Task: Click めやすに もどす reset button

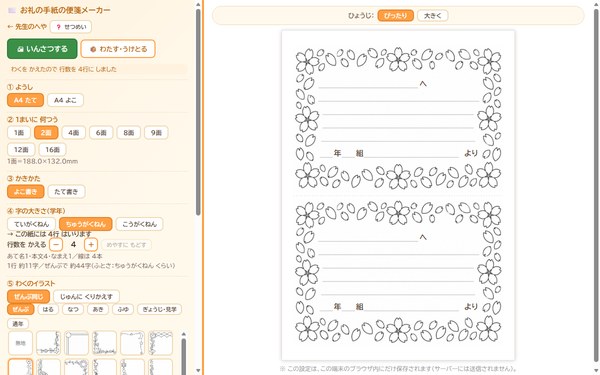Action: tap(126, 245)
